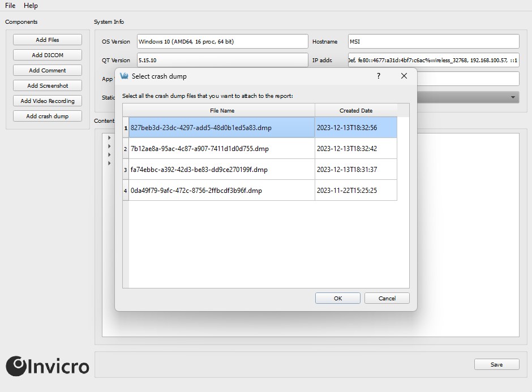Screen dimensions: 532x392
Task: Select row header number 2
Action: click(126, 149)
